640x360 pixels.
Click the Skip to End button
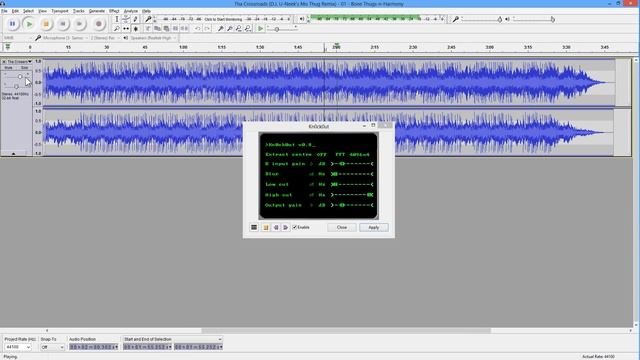click(x=80, y=24)
